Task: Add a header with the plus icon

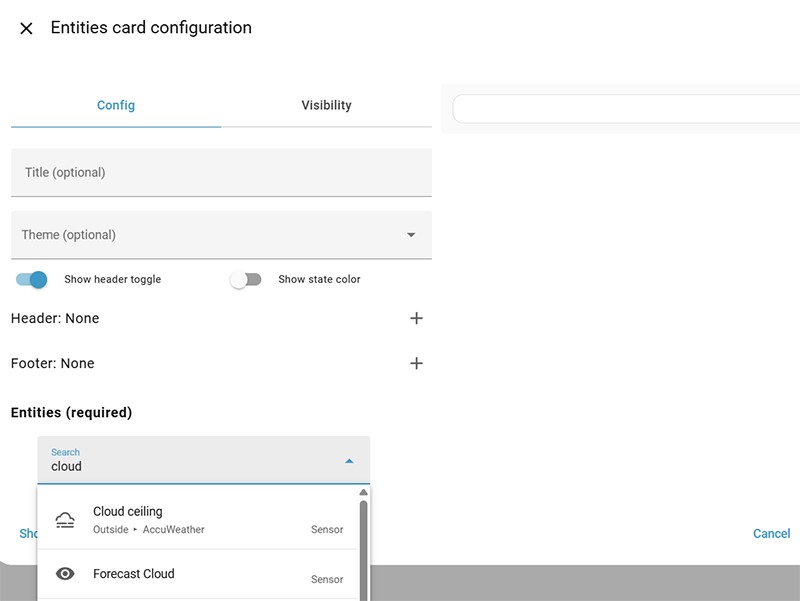Action: [x=416, y=318]
